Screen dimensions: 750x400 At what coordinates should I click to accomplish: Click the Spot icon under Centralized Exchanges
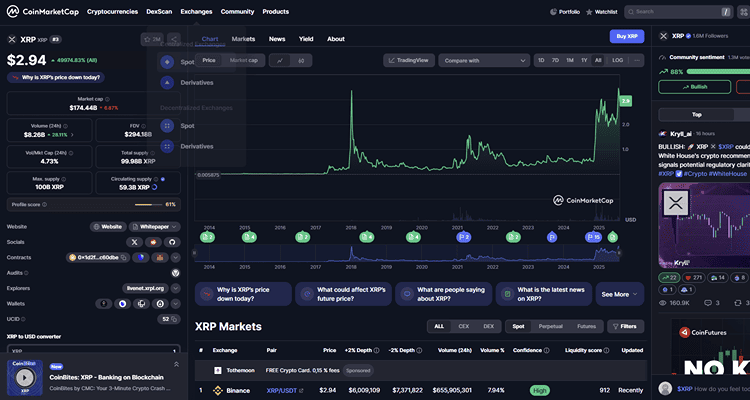pos(167,62)
